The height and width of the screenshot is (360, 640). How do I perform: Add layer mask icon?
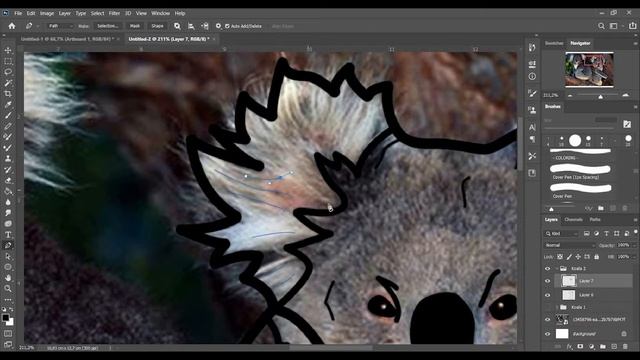coord(580,347)
